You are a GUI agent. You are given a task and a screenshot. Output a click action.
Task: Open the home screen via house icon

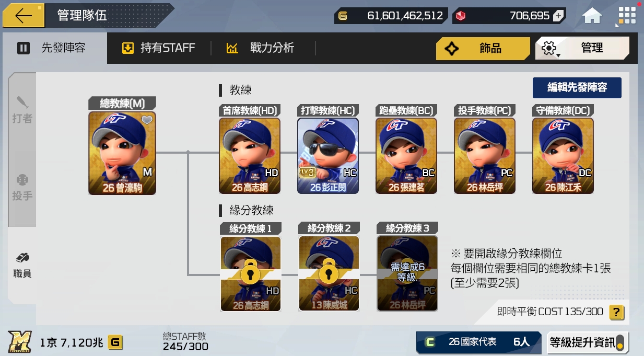(592, 16)
